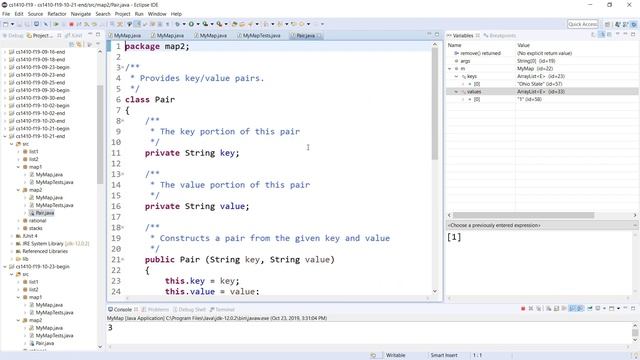Click Collapse All in Project Explorer

coord(72,44)
